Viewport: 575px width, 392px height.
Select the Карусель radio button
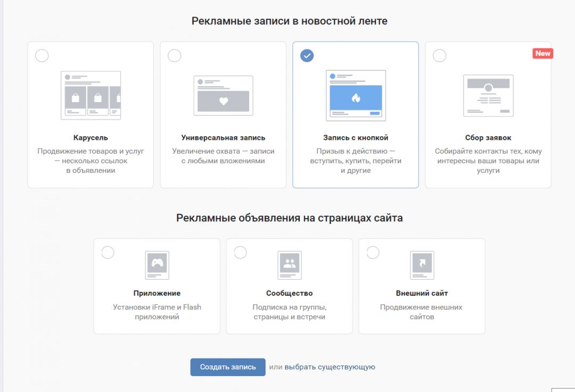[x=42, y=55]
